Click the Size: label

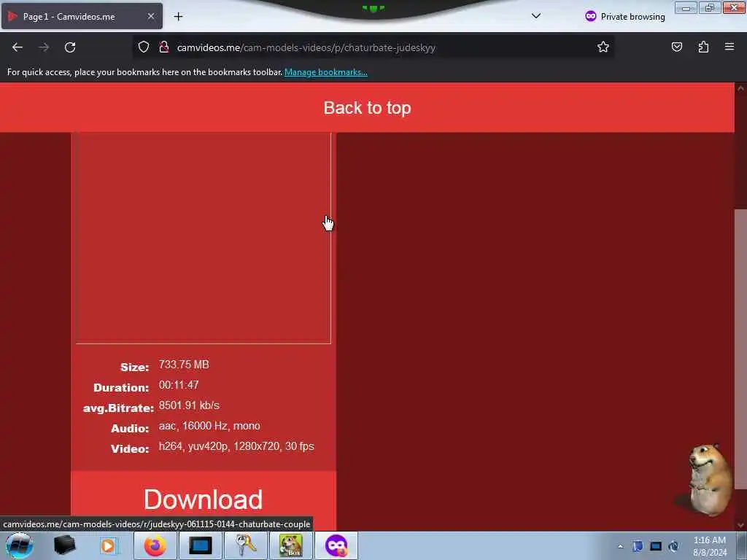[135, 367]
